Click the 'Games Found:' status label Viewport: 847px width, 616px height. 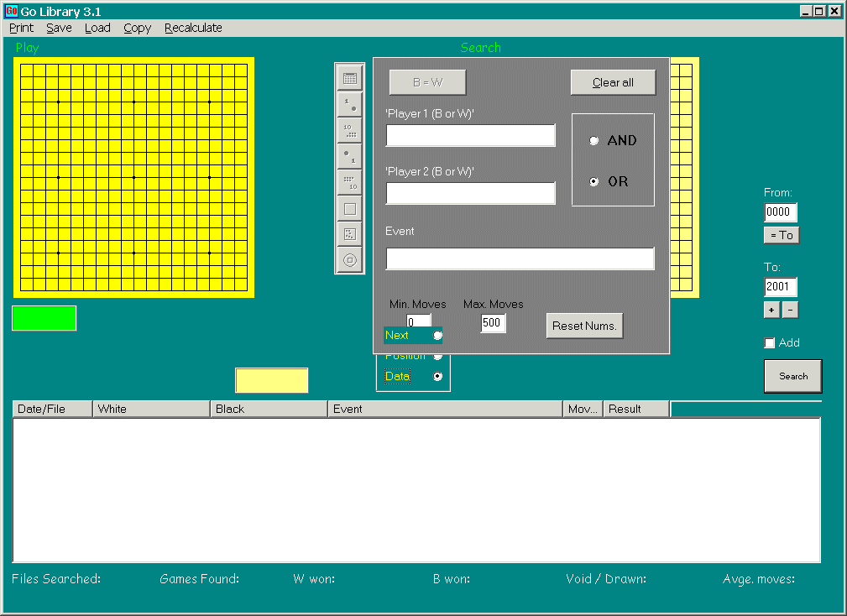[x=199, y=579]
